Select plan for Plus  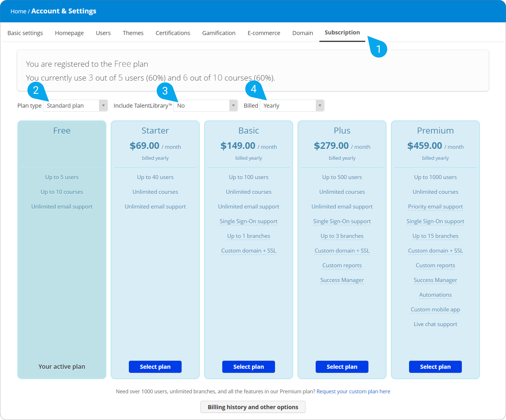pyautogui.click(x=342, y=367)
